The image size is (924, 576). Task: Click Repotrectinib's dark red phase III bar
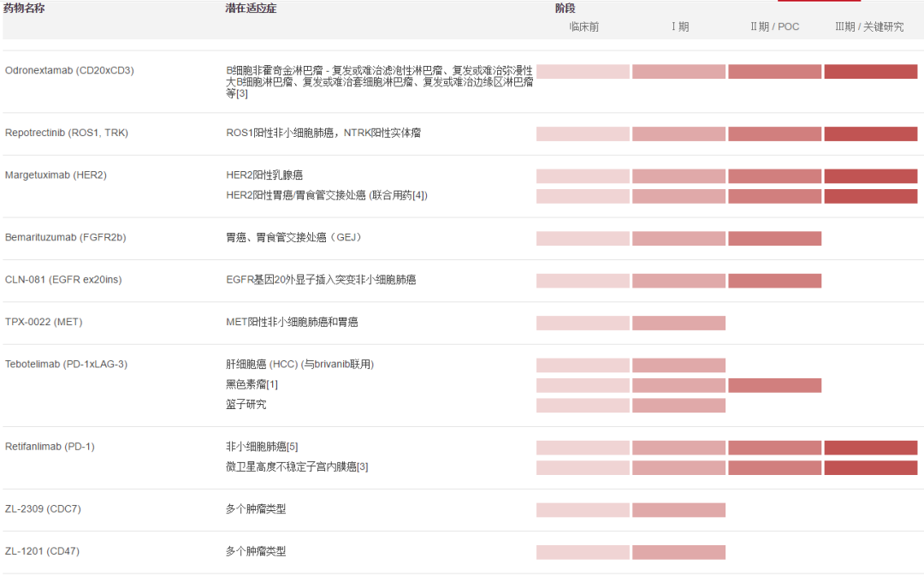click(870, 134)
